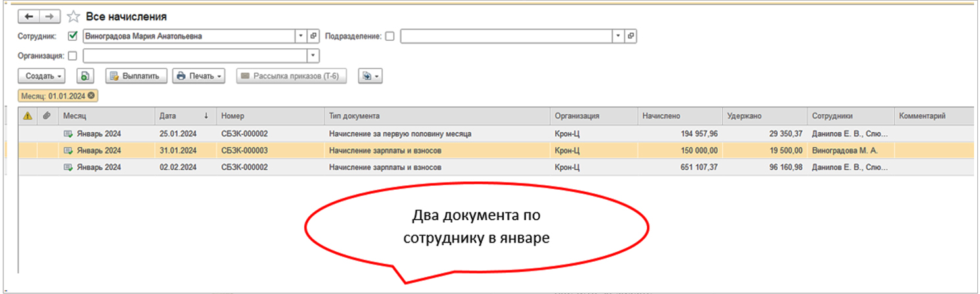980x294 pixels.
Task: Enable the Подразделение filter checkbox
Action: click(x=390, y=36)
